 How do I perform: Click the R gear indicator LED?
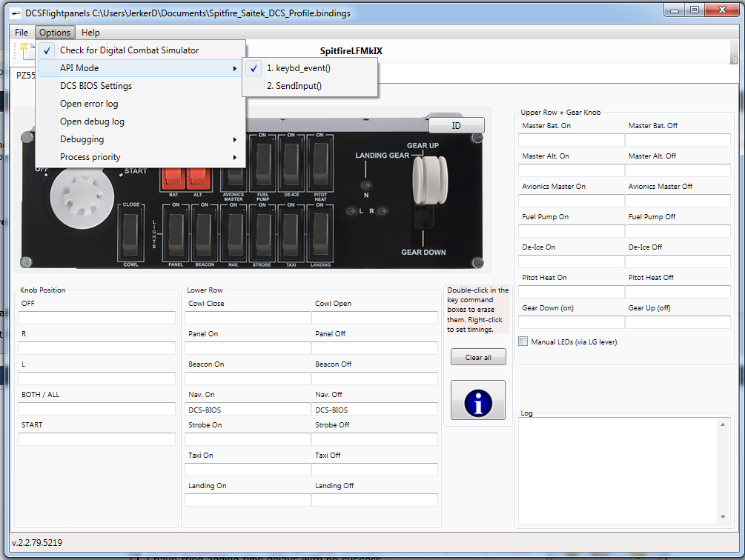pos(383,210)
